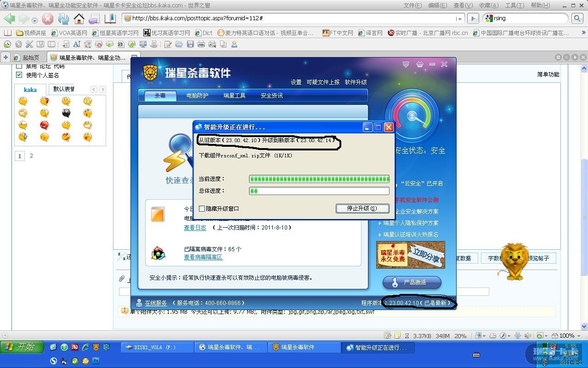
Task: Click the floppy disk save icon
Action: [190, 44]
